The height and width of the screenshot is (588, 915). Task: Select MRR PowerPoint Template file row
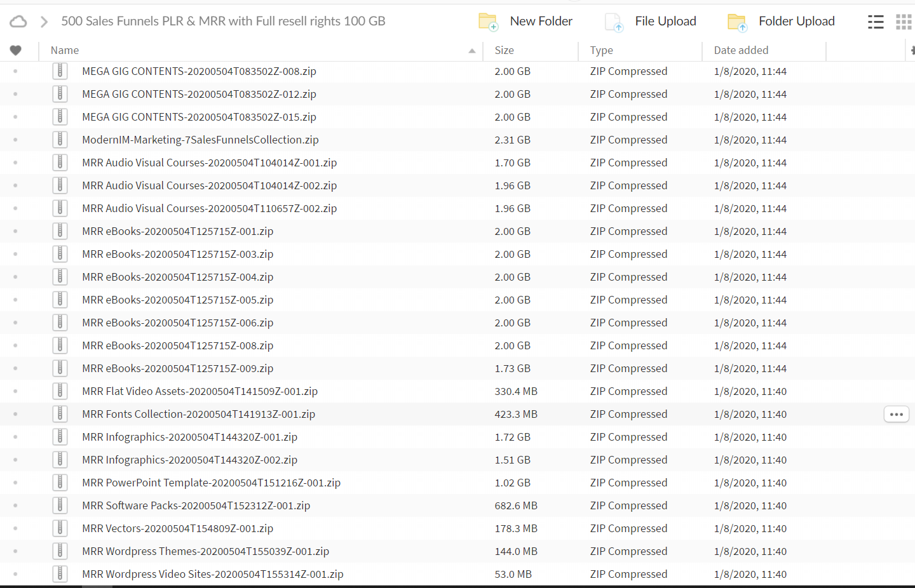(211, 483)
